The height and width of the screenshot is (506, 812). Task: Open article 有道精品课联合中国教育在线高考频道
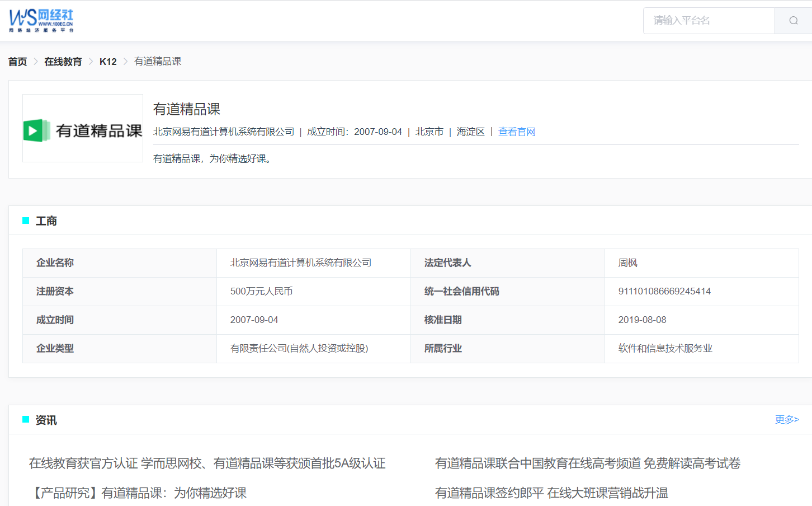point(588,463)
